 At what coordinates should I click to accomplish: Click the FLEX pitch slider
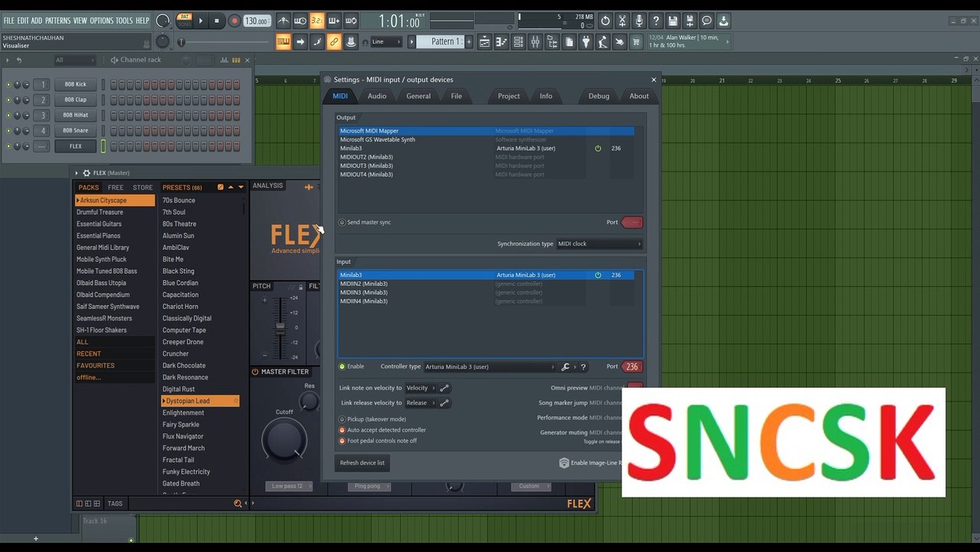[280, 327]
